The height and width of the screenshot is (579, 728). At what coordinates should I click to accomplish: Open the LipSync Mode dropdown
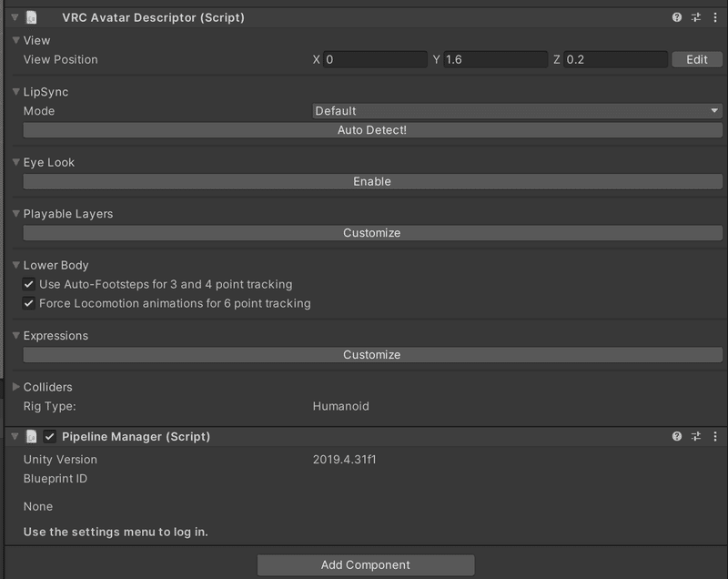(x=517, y=111)
